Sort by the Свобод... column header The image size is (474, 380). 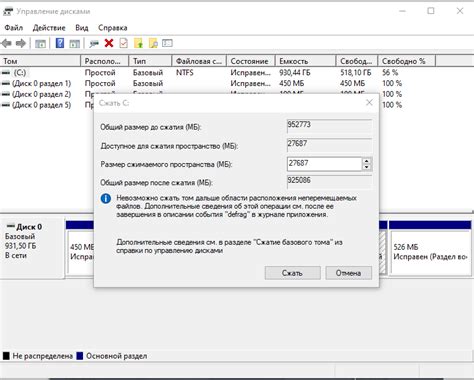[x=357, y=61]
